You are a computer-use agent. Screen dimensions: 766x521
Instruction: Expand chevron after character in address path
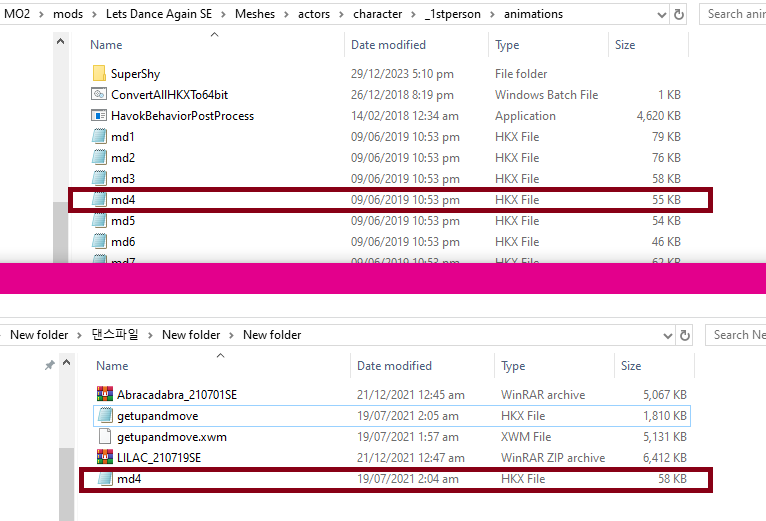[413, 15]
